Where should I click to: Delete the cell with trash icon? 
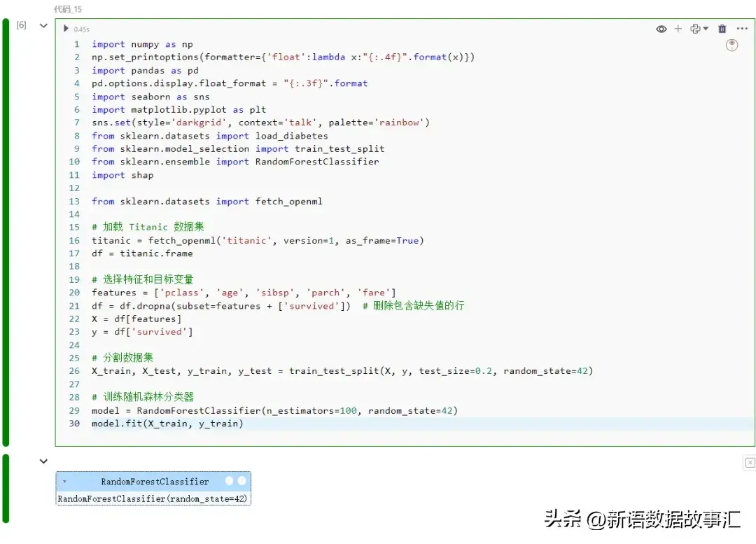(x=722, y=29)
